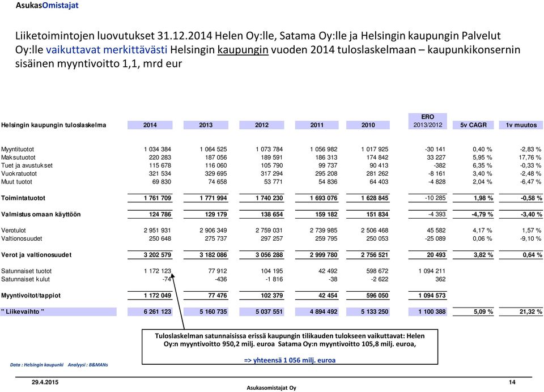Select the Valtionosuudet row label
The width and height of the screenshot is (544, 392).
(22, 238)
